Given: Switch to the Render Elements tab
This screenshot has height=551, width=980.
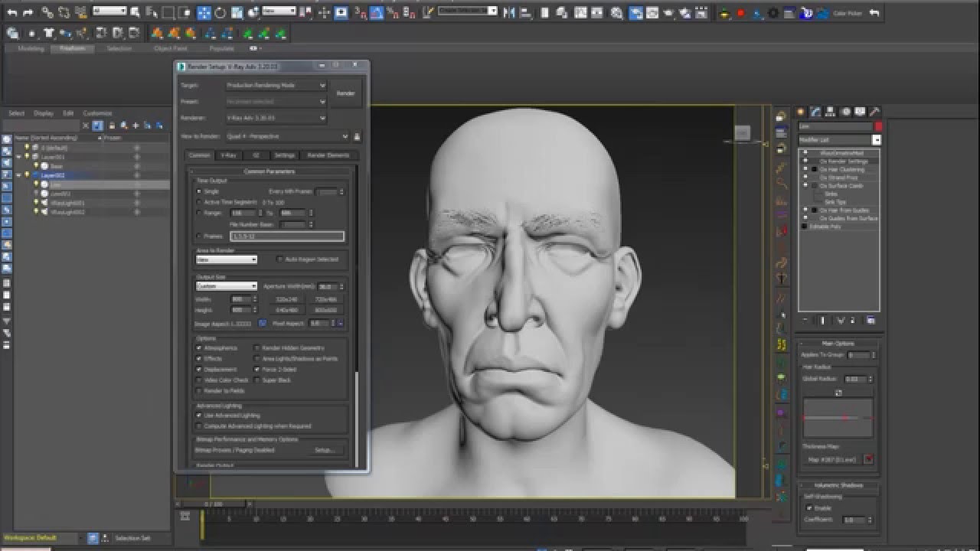Looking at the screenshot, I should (x=328, y=155).
